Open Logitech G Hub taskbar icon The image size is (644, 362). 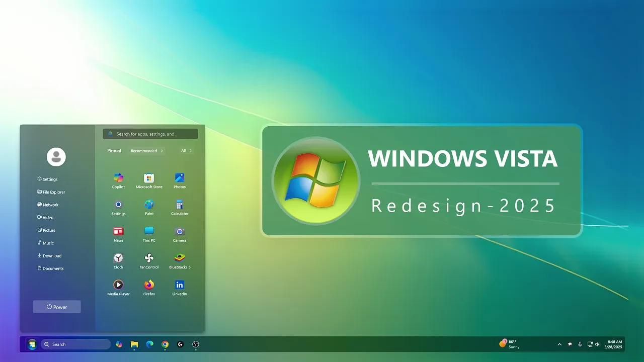coord(180,344)
